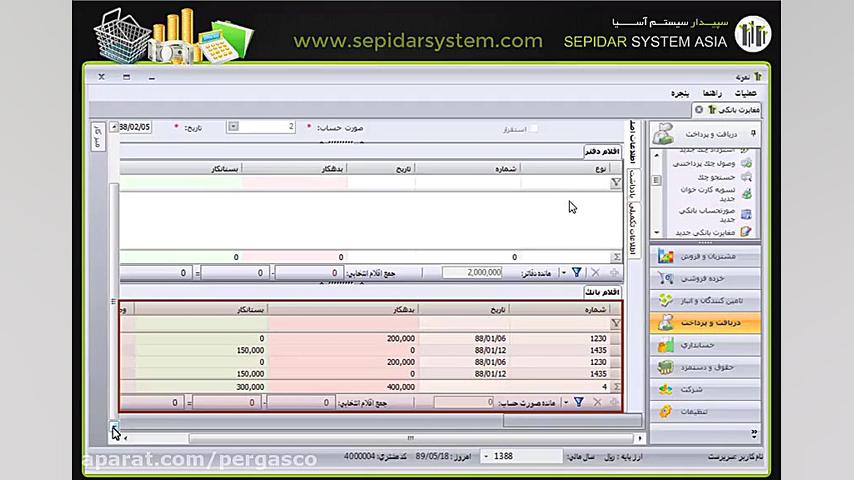Click the sigma summary icon of the ledger grid
Viewport: 854px width, 480px height.
point(617,257)
